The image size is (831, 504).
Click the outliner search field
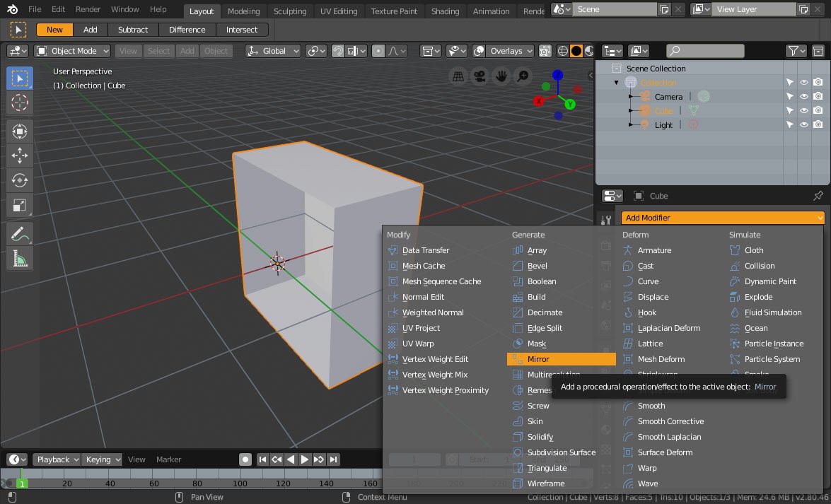pos(705,51)
